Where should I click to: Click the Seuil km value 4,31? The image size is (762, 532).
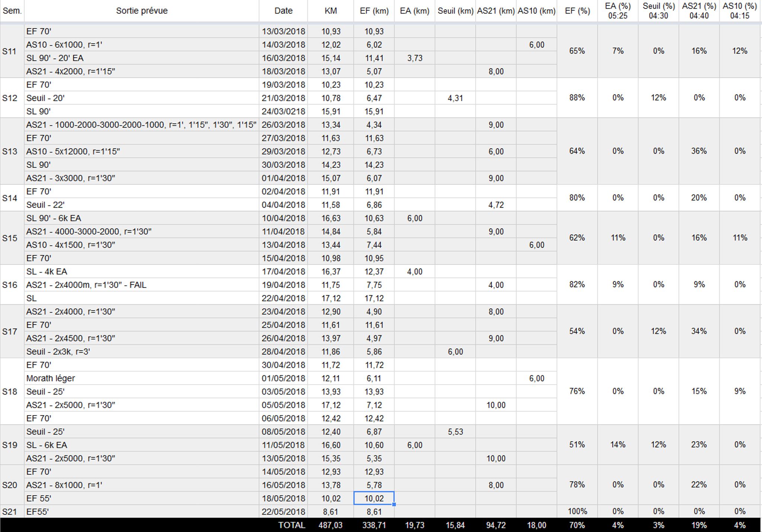click(455, 98)
